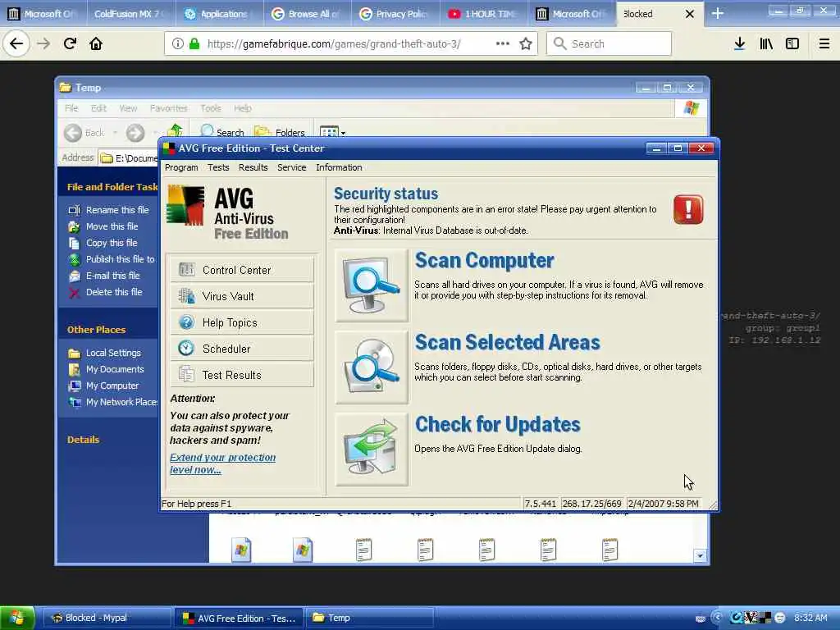Image resolution: width=840 pixels, height=630 pixels.
Task: Click the Back button in Temp window
Action: [84, 133]
